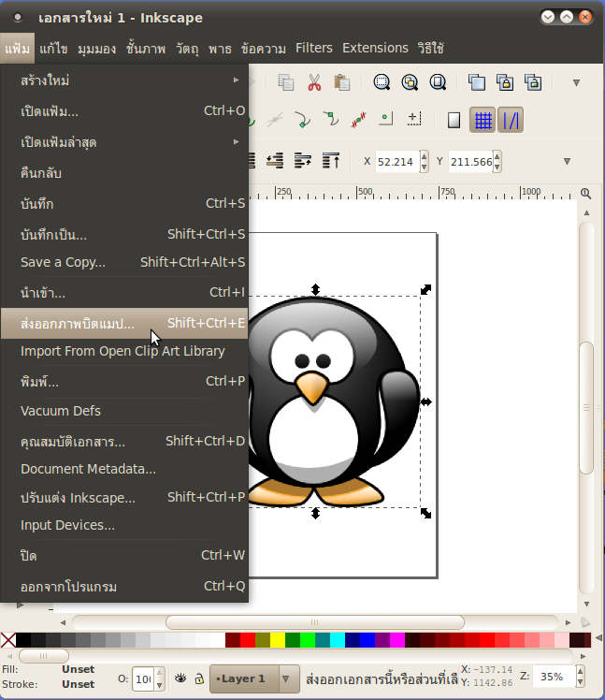Screen dimensions: 605x700
Task: Click the bottom-center vertical scale handle
Action: 315,514
